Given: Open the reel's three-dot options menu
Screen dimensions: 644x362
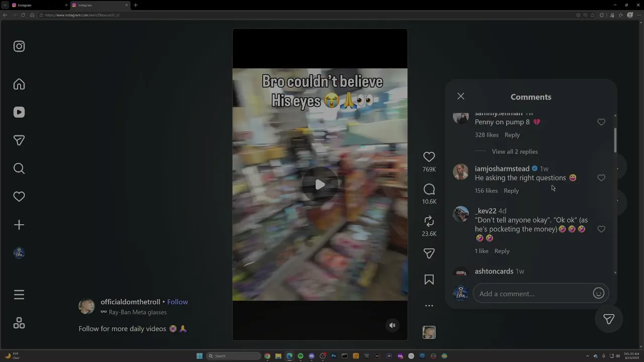Looking at the screenshot, I should point(429,306).
